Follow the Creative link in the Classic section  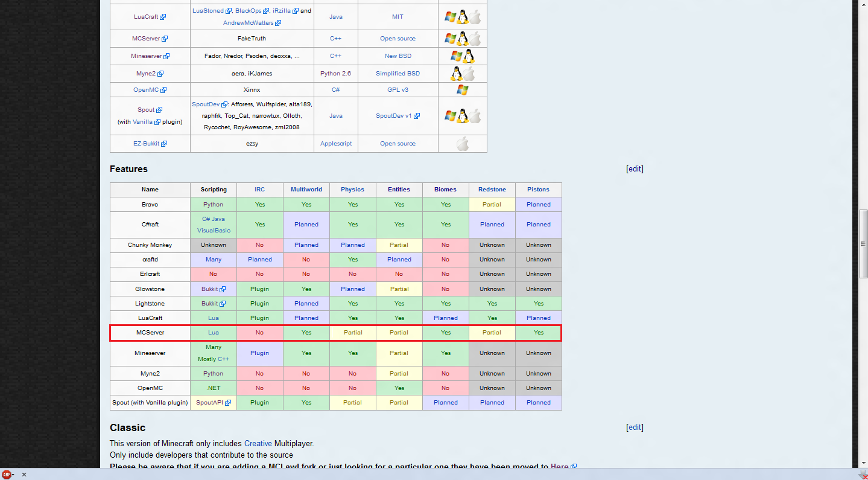(258, 443)
